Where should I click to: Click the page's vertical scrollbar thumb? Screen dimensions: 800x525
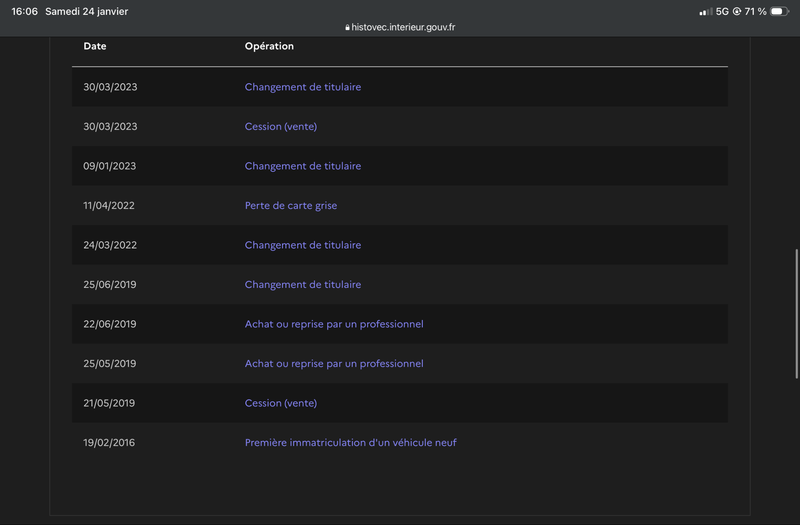[796, 312]
